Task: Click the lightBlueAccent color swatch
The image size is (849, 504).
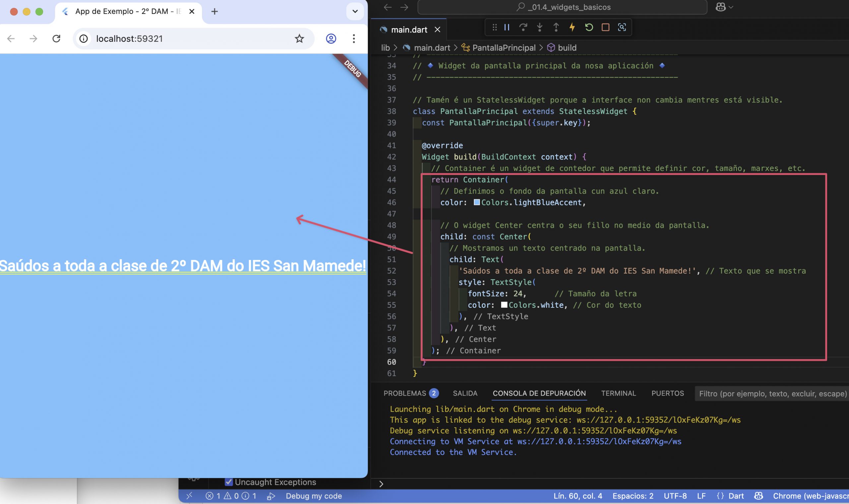Action: point(477,202)
